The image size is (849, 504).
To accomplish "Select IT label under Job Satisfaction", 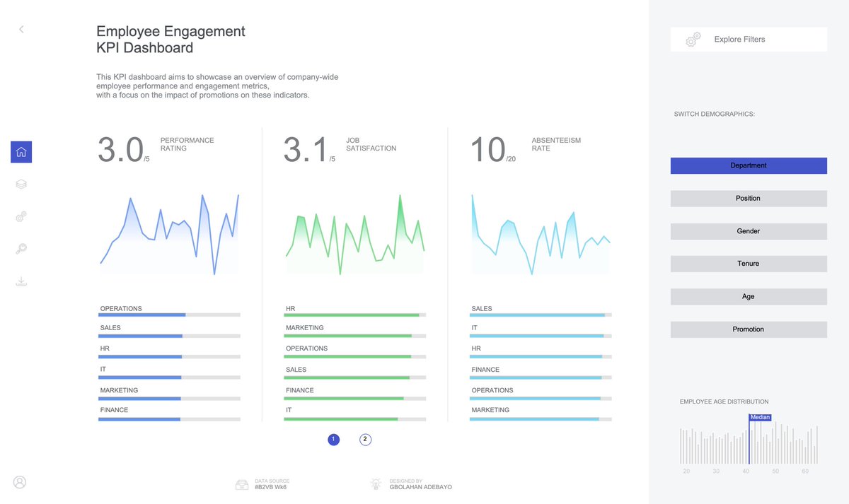I will pos(289,410).
